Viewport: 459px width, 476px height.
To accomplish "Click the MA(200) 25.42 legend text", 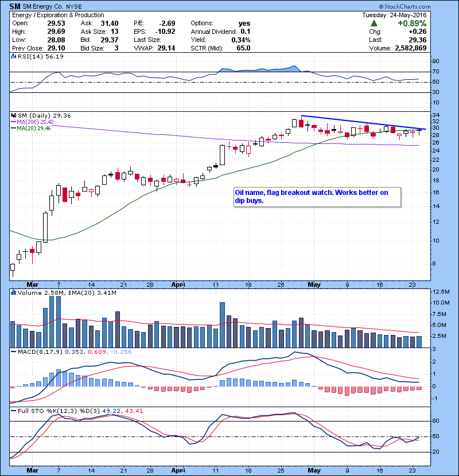I will (x=35, y=122).
